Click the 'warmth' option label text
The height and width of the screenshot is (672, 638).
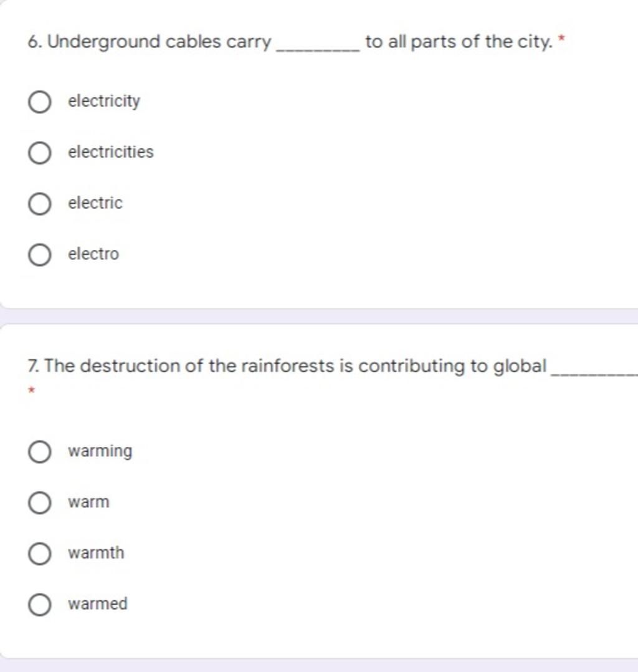point(96,553)
